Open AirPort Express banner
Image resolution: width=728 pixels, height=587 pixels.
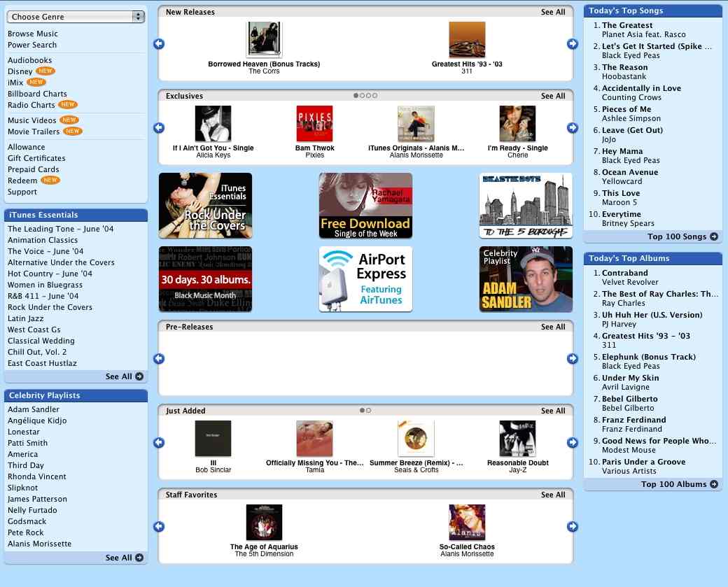coord(366,279)
